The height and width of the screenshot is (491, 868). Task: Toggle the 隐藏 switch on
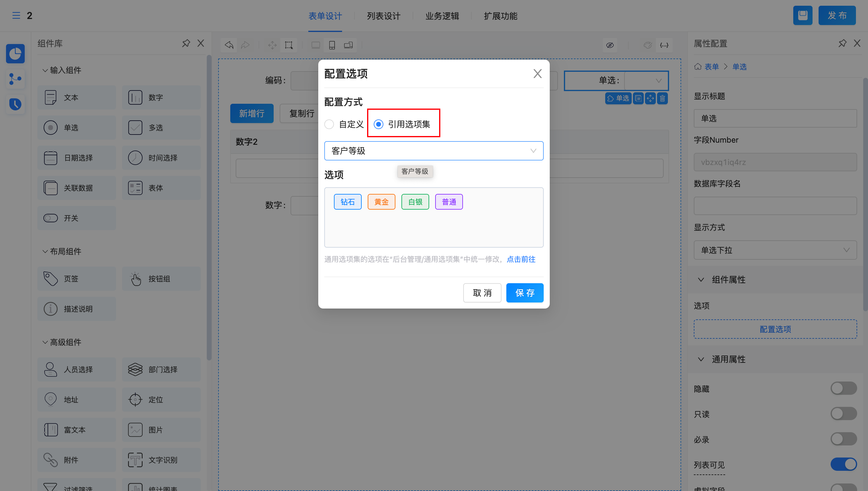pyautogui.click(x=843, y=388)
